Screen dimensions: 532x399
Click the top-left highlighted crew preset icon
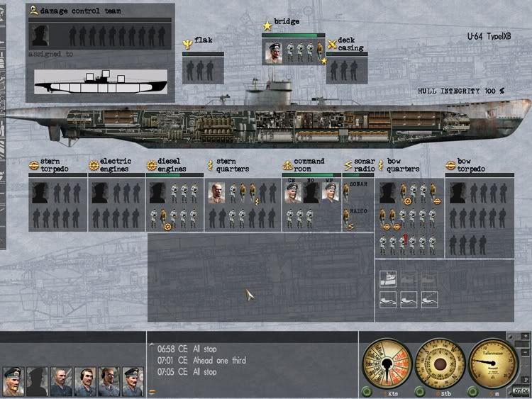pos(387,277)
